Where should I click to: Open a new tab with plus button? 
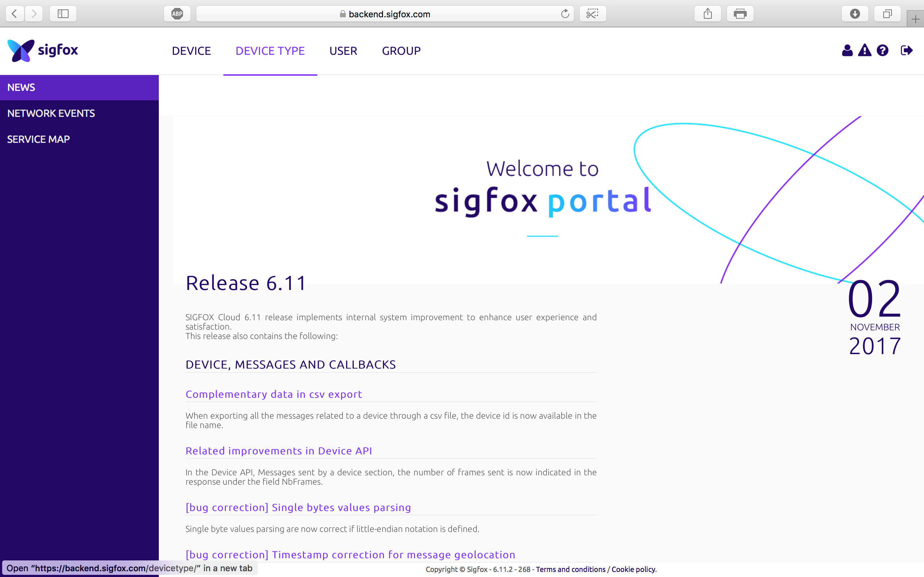click(x=915, y=19)
